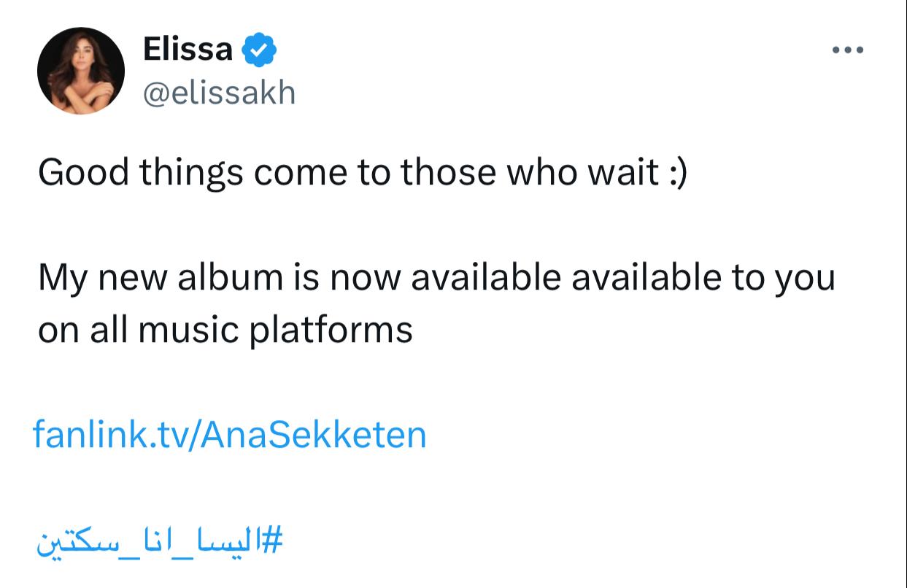The image size is (907, 588).
Task: Click "fanlink.tv" at the link's start
Action: click(107, 435)
